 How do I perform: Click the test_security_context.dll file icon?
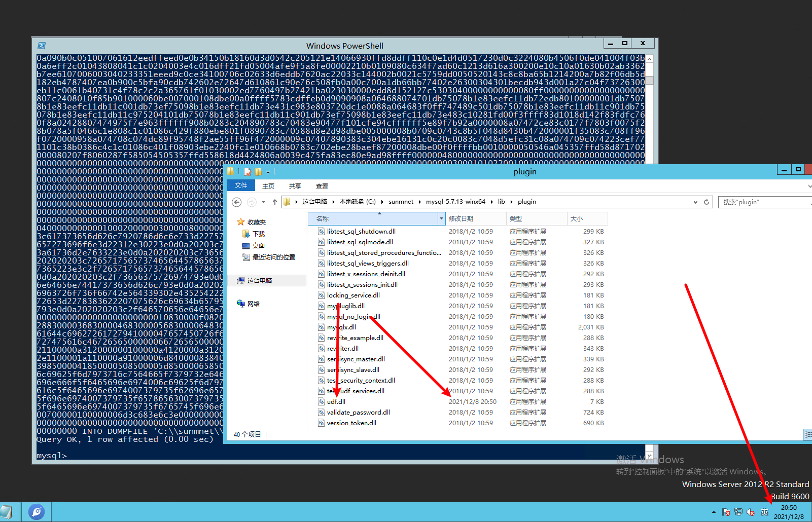[x=321, y=380]
